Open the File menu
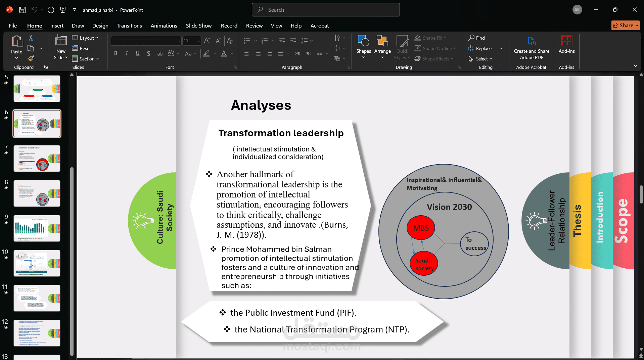The image size is (644, 360). tap(13, 26)
